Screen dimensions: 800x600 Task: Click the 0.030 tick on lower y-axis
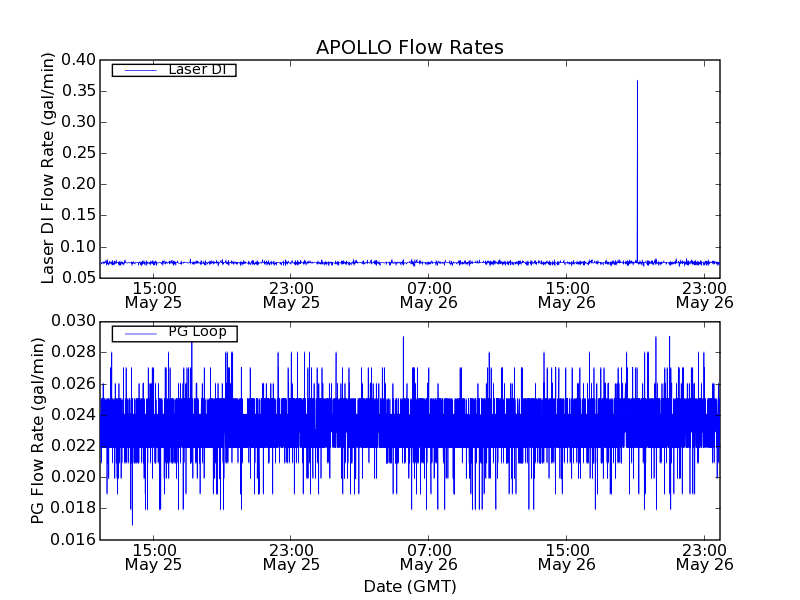pyautogui.click(x=74, y=321)
